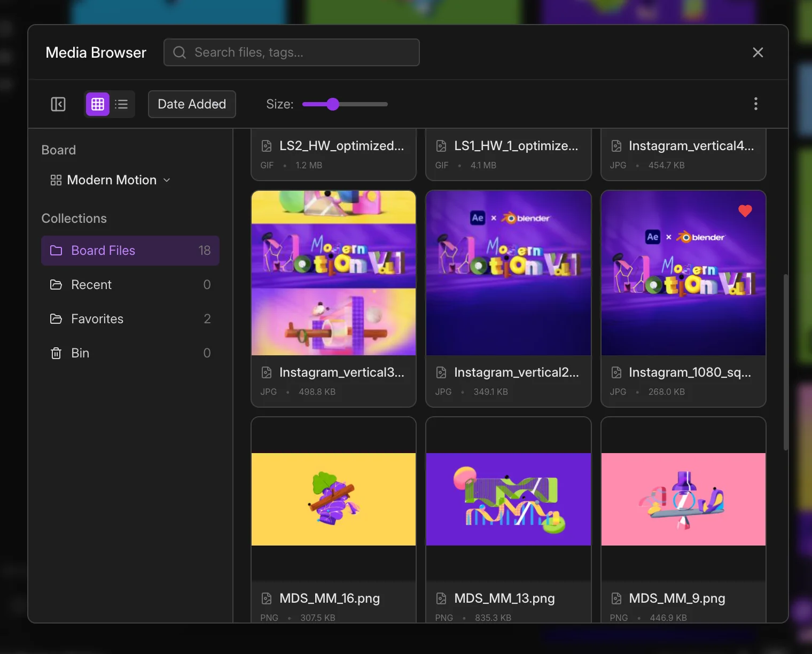Click the search magnifier icon

pos(179,52)
